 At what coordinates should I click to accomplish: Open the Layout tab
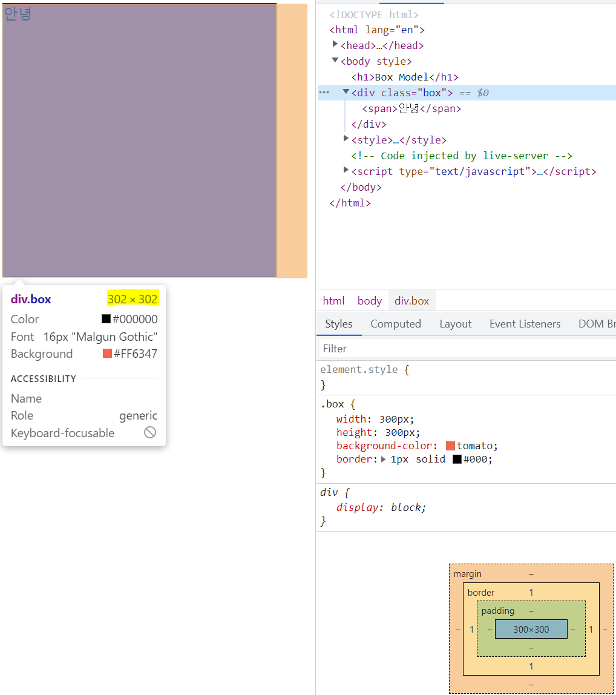tap(456, 324)
